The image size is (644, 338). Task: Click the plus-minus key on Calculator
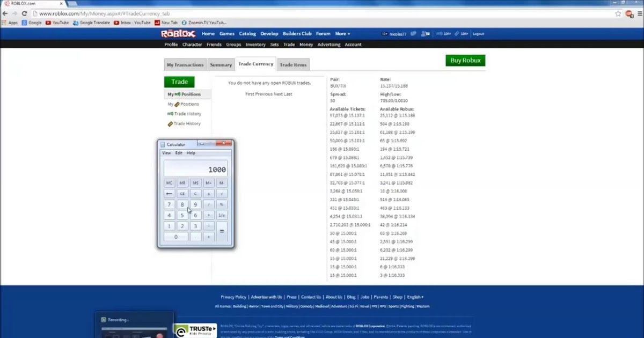click(x=209, y=194)
